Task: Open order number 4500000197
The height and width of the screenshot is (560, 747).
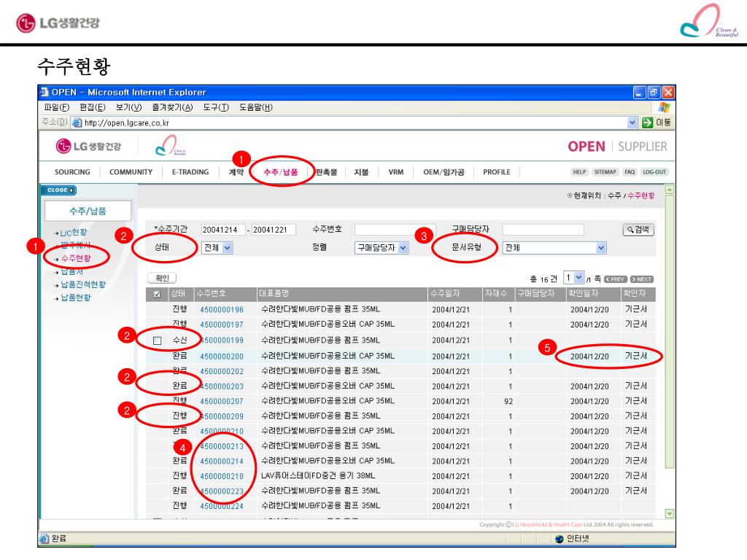Action: coord(222,324)
